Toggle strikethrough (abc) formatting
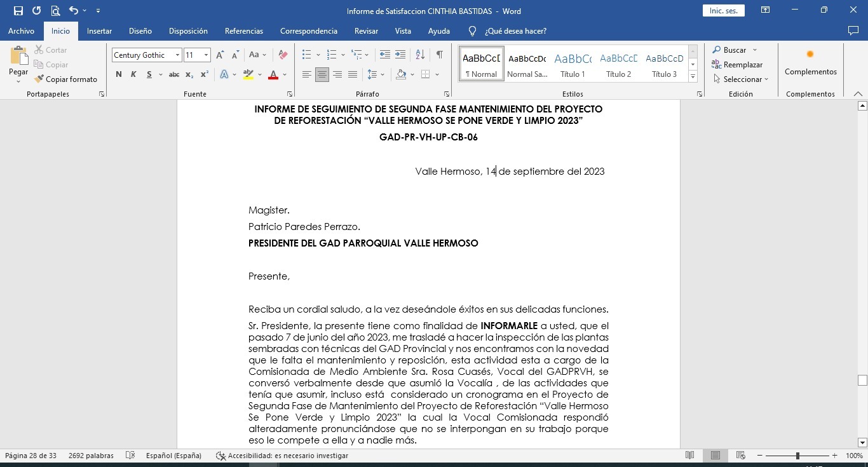 coord(173,75)
